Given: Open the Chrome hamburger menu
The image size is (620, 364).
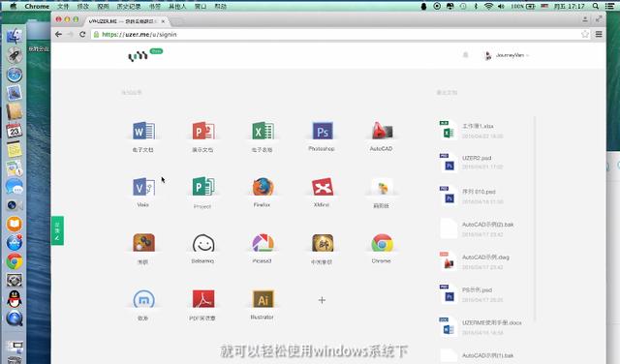Looking at the screenshot, I should [599, 35].
